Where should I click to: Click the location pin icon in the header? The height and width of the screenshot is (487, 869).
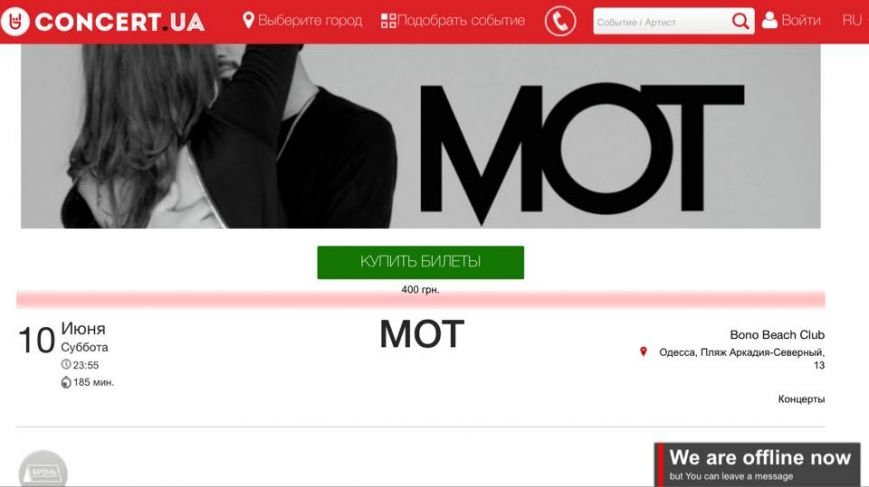[248, 20]
